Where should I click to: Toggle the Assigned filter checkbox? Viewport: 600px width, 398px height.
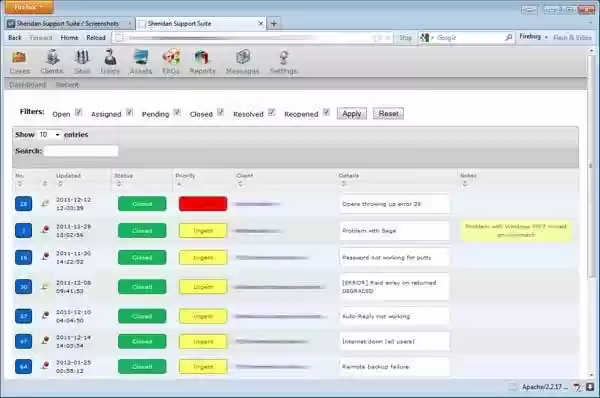click(x=129, y=113)
